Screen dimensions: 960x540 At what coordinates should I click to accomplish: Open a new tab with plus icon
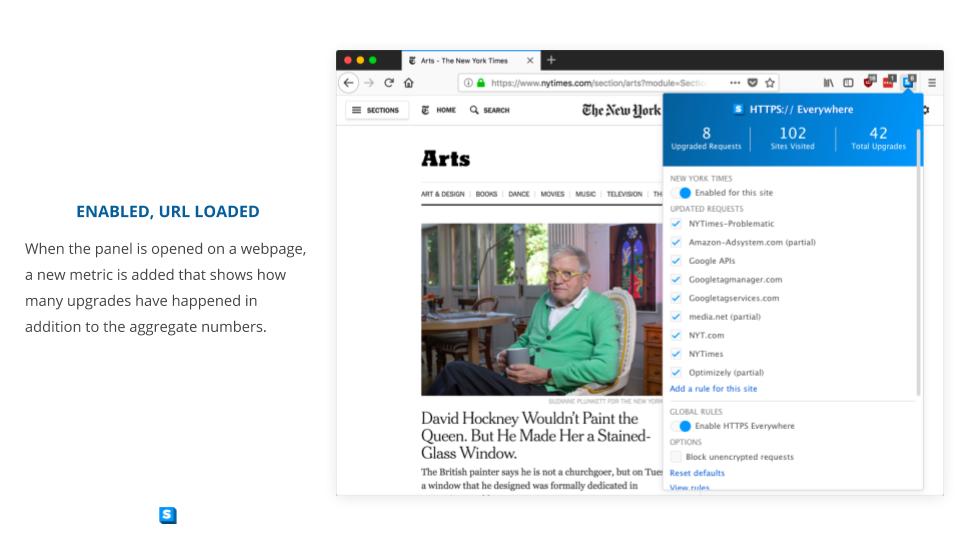point(551,60)
